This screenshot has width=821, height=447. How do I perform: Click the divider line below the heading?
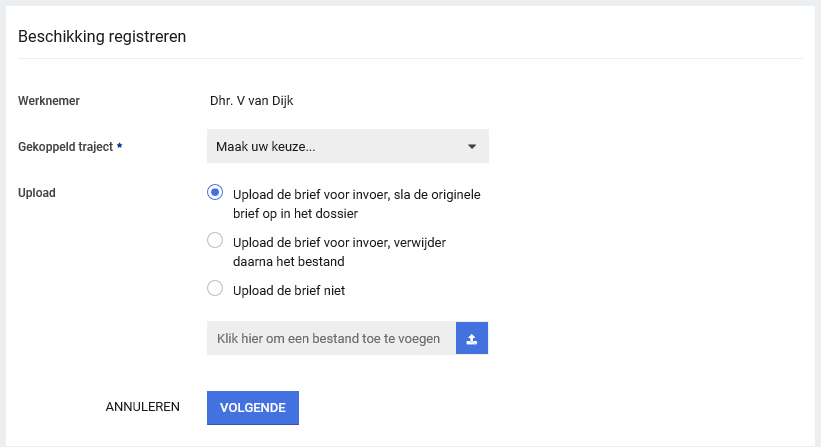[410, 59]
